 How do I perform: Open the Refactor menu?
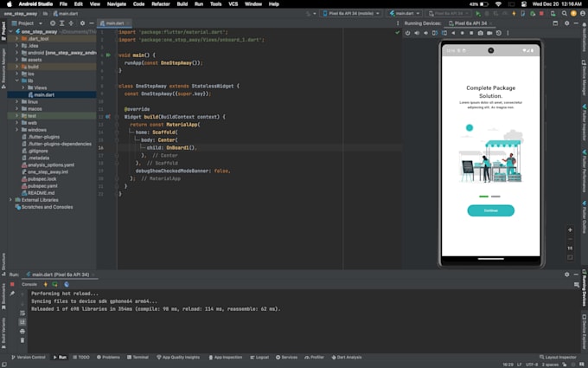161,4
